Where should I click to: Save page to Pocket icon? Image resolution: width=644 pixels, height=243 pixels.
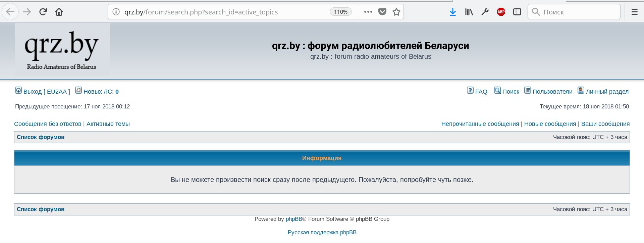pos(382,12)
